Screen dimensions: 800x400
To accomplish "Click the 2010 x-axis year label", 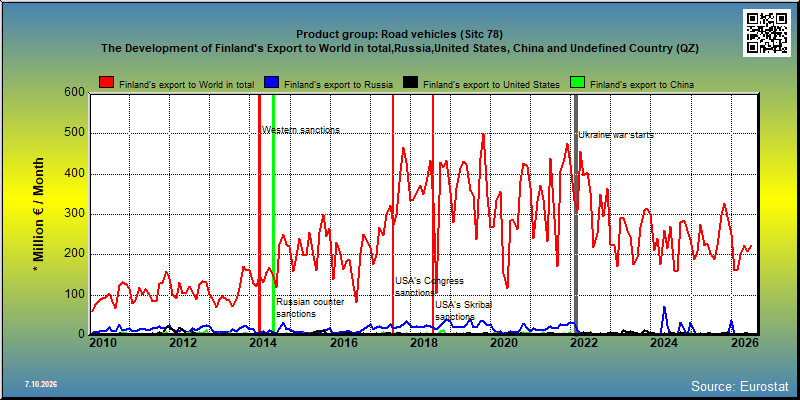I will point(103,343).
